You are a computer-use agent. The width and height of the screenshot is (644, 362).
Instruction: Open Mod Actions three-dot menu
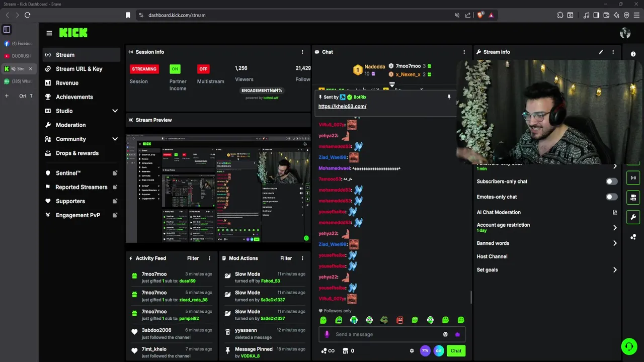pyautogui.click(x=302, y=258)
